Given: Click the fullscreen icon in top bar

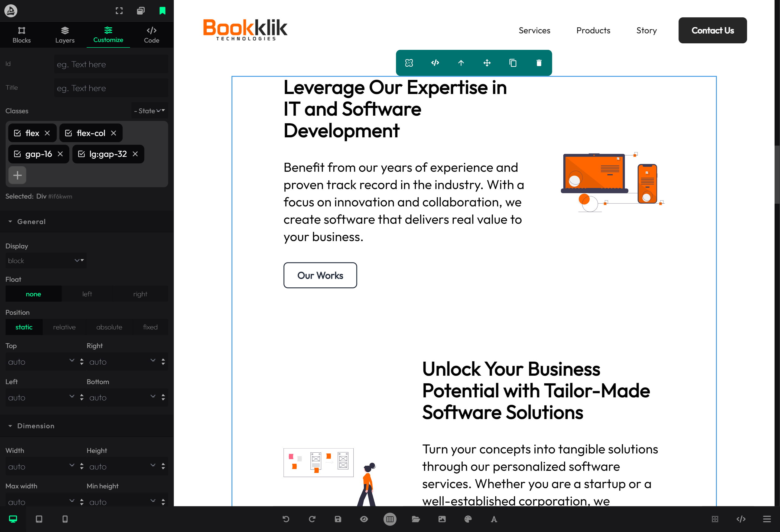Looking at the screenshot, I should coord(119,11).
